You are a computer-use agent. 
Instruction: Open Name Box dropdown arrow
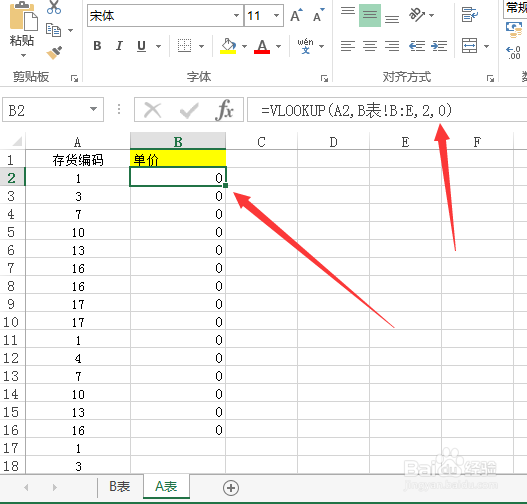[93, 109]
